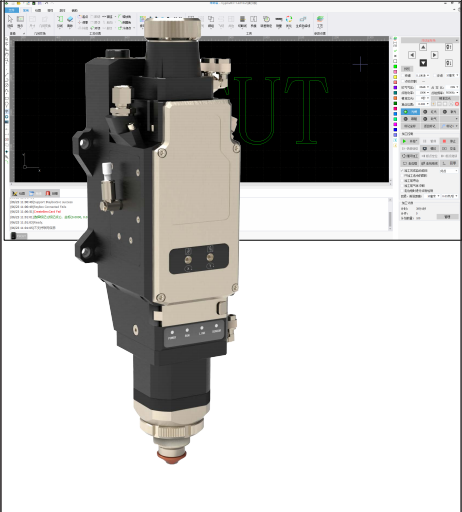The height and width of the screenshot is (512, 462).
Task: Switch to the fourth ribbon tab
Action: click(50, 10)
